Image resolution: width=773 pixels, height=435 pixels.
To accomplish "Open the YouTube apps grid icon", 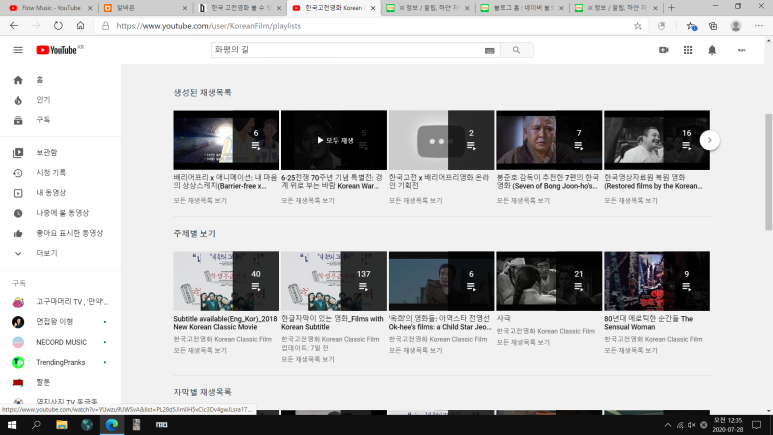I will coord(688,50).
